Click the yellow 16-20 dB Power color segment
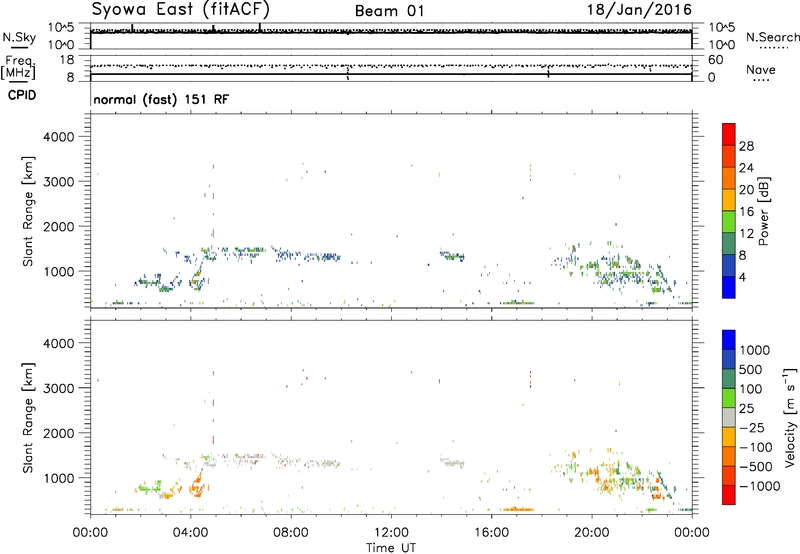 [x=729, y=200]
